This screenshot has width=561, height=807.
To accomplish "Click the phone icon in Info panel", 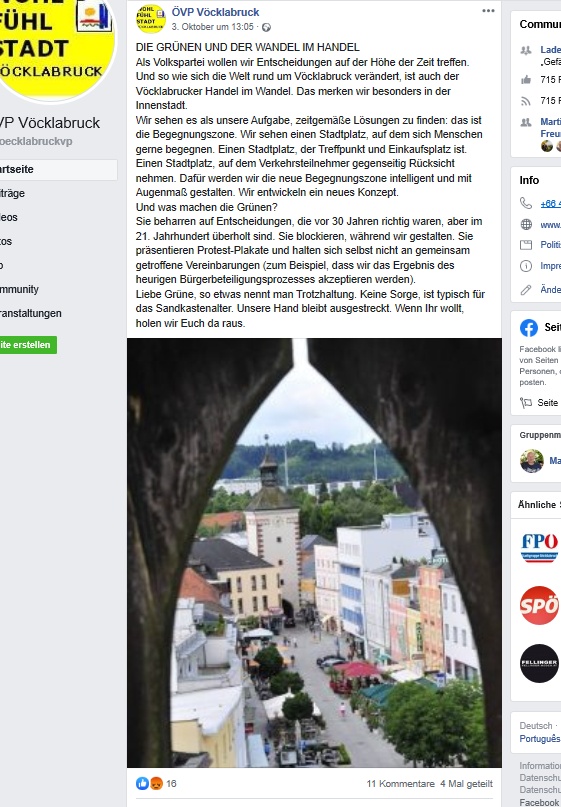I will tap(526, 203).
